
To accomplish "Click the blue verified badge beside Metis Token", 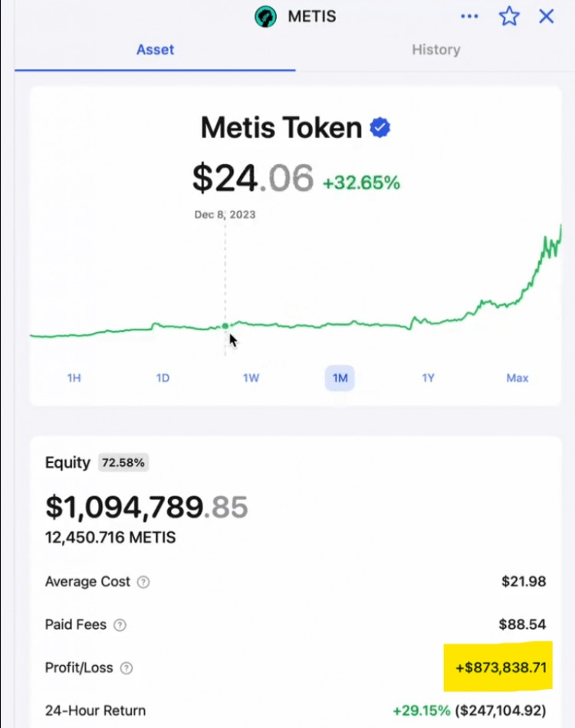I will point(380,128).
